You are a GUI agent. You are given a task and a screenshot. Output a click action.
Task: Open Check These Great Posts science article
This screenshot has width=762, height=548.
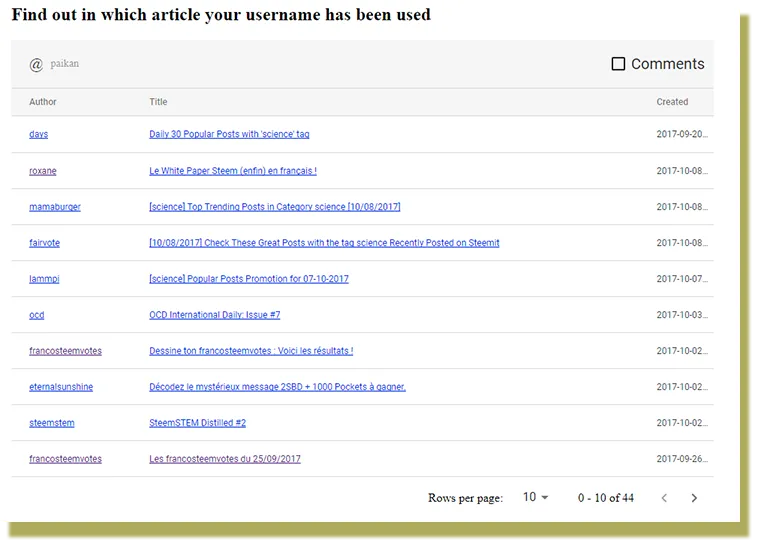click(324, 243)
